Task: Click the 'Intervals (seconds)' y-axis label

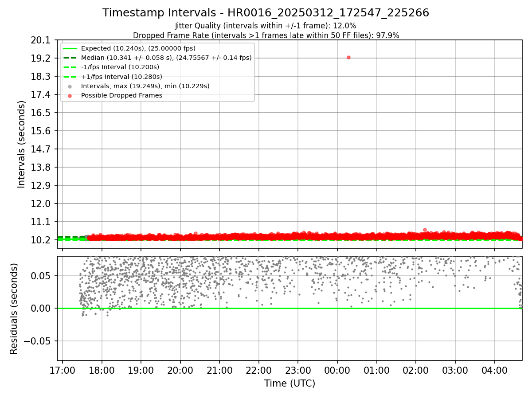Action: pyautogui.click(x=22, y=144)
